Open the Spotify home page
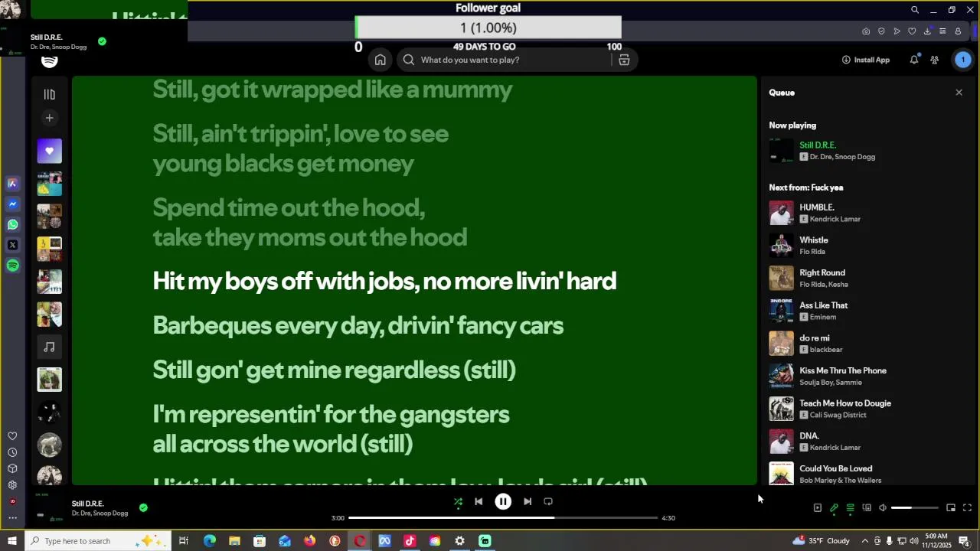This screenshot has height=551, width=980. click(380, 60)
